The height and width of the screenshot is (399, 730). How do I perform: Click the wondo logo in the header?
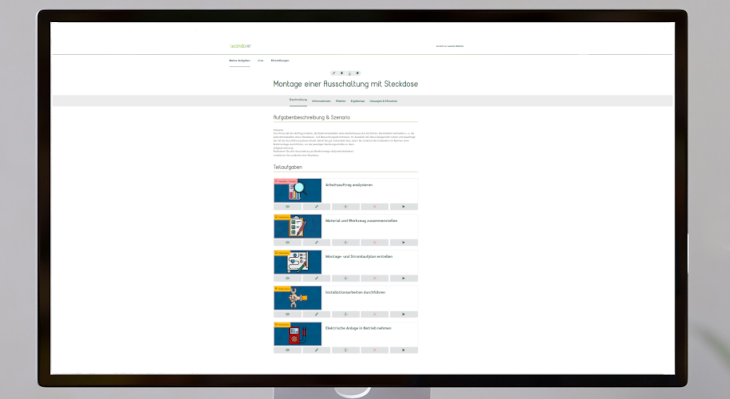pos(241,46)
